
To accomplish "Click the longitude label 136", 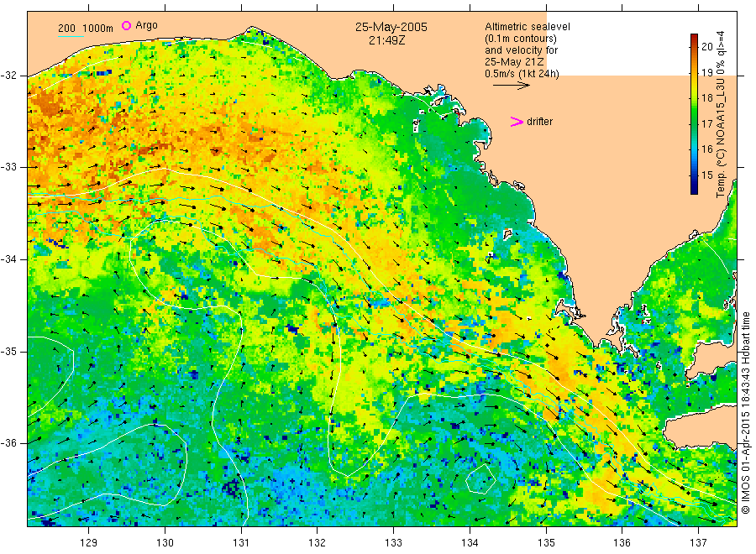I will coord(622,543).
